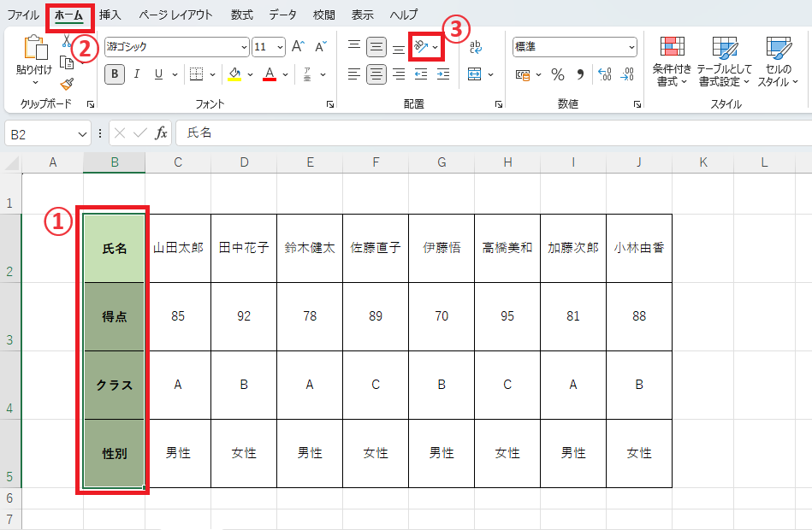Click the Select All corner triangle
812x530 pixels.
11,163
